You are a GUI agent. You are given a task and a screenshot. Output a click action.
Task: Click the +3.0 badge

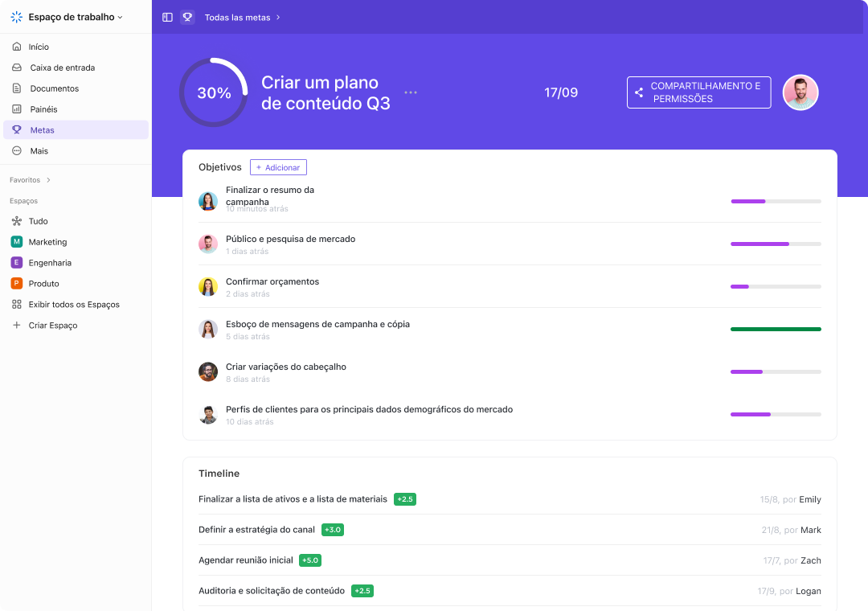[333, 530]
